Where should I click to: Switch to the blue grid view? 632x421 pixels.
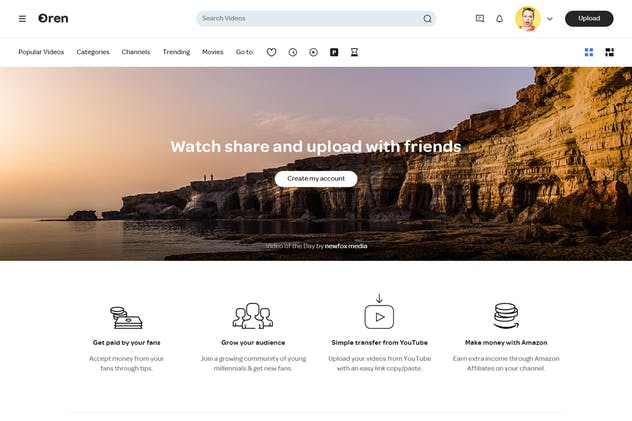589,52
